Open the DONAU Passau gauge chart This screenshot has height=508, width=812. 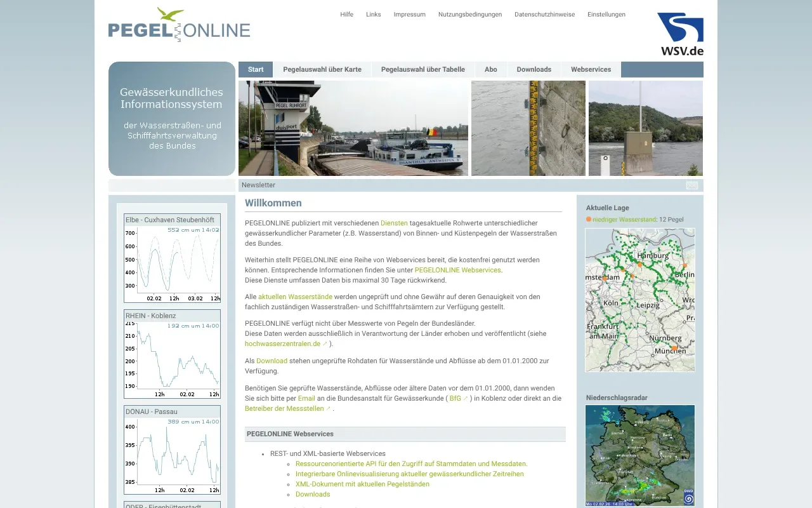(x=172, y=449)
